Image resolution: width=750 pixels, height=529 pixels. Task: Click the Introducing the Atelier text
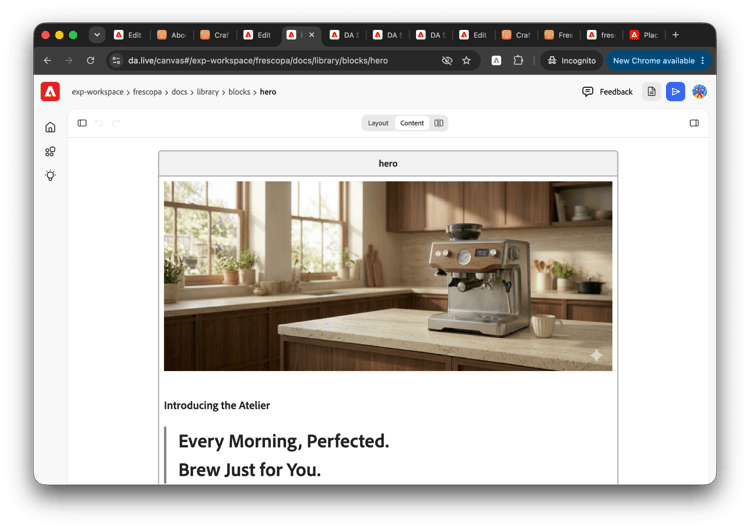217,405
